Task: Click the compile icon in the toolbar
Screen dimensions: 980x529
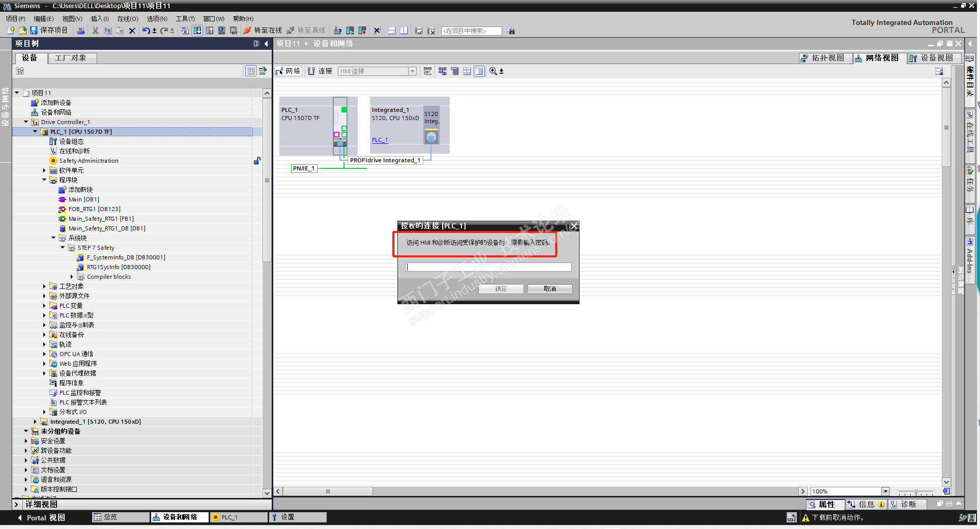Action: (x=185, y=31)
